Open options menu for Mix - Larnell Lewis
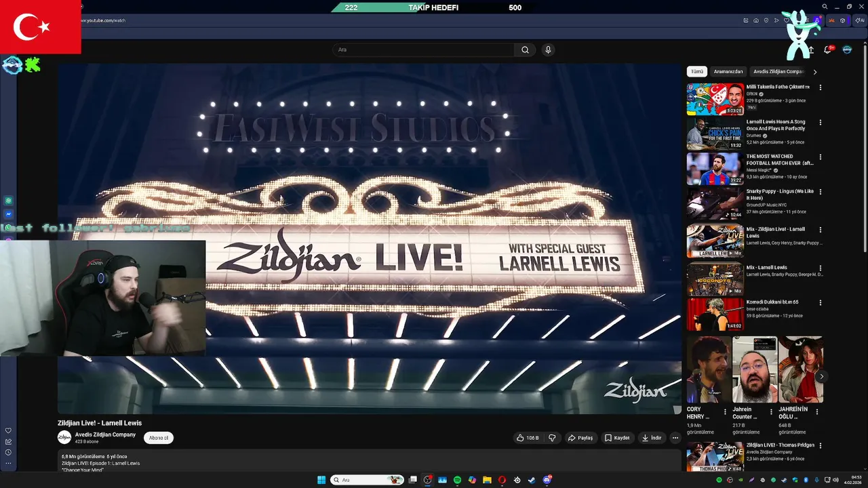The width and height of the screenshot is (868, 488). tap(821, 268)
